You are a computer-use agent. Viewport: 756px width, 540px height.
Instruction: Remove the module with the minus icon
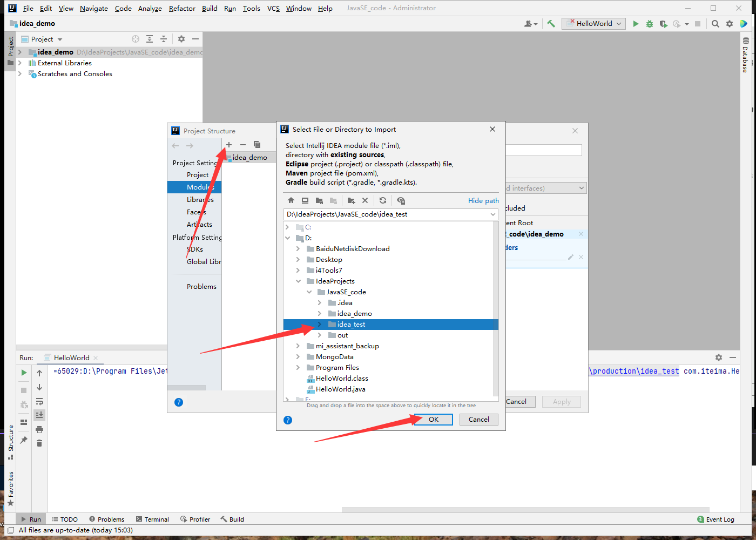[x=243, y=145]
